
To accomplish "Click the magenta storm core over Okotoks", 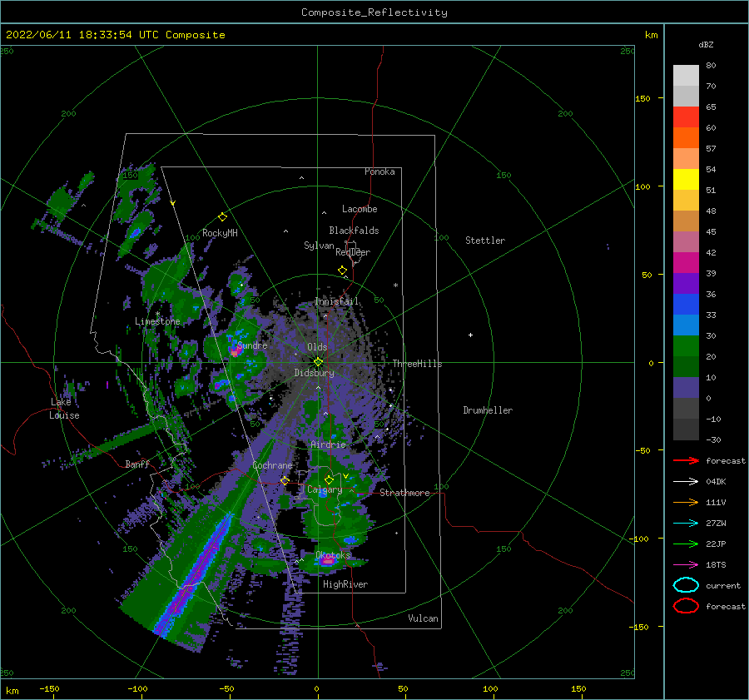I will [328, 562].
